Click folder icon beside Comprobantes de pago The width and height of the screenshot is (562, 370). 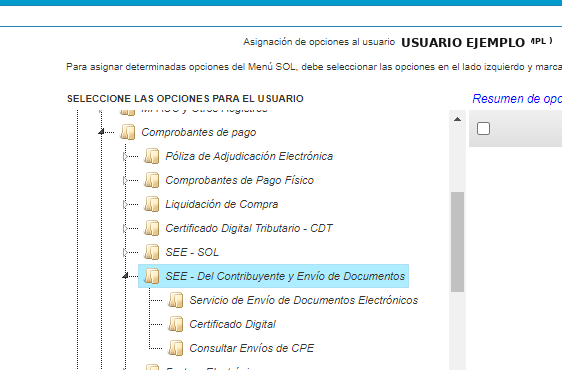tap(128, 132)
